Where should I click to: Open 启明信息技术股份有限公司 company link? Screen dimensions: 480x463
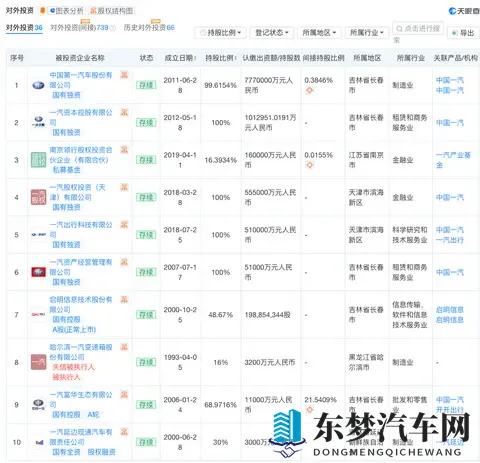(x=81, y=304)
